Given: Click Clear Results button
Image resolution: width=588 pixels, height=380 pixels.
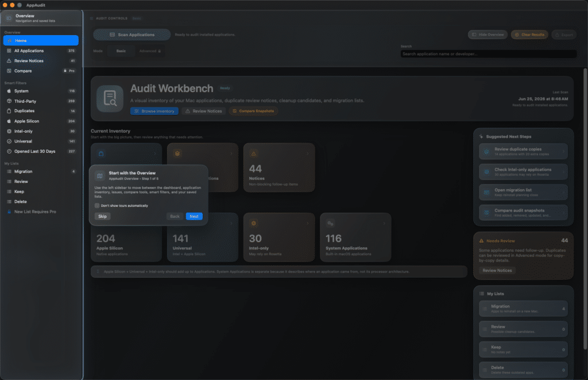Looking at the screenshot, I should click(529, 35).
